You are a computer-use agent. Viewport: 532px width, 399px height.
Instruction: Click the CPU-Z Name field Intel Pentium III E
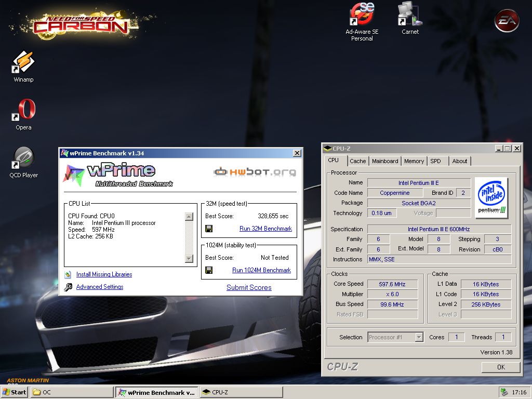pyautogui.click(x=419, y=182)
